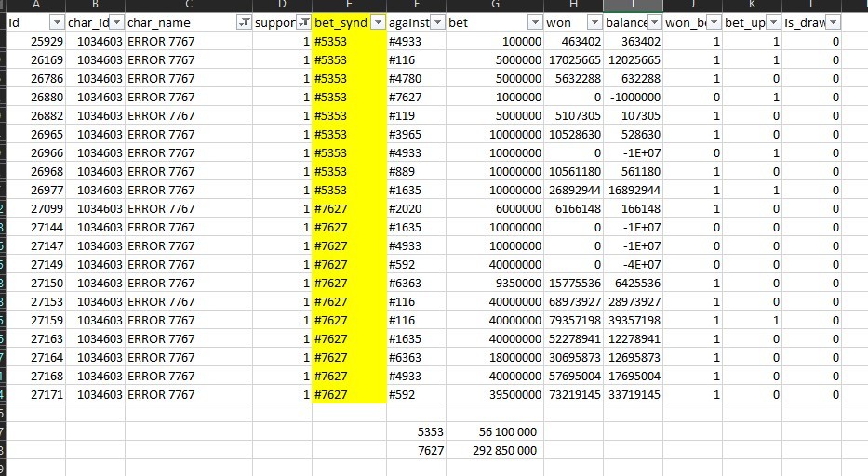Select won value 68973927
This screenshot has height=476, width=868.
pos(573,301)
